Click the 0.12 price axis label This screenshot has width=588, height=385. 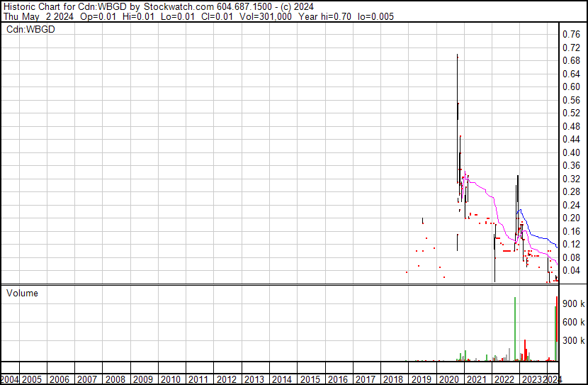pos(571,245)
